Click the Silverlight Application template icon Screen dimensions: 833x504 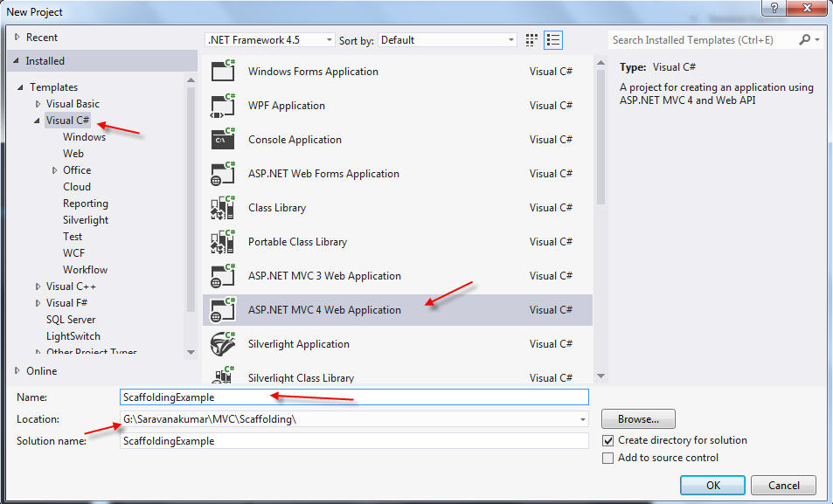click(223, 343)
